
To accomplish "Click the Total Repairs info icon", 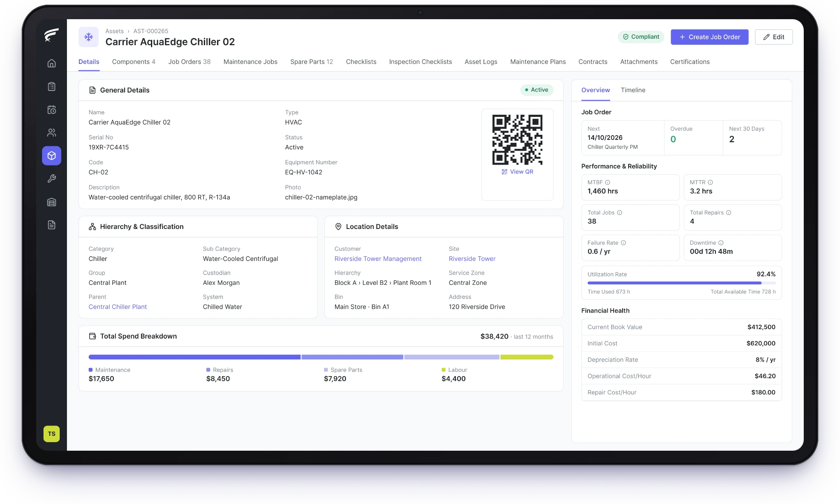I will pos(729,212).
